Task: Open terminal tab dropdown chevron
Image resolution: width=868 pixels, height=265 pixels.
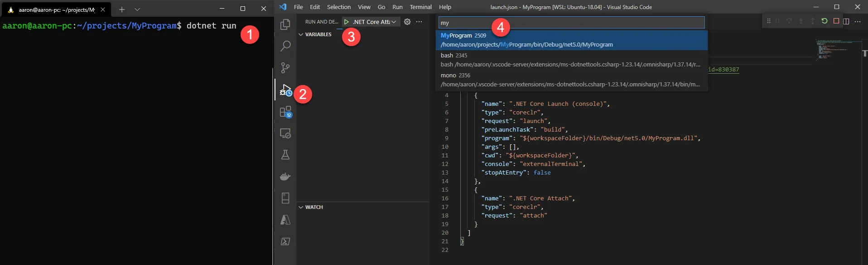Action: [x=137, y=9]
